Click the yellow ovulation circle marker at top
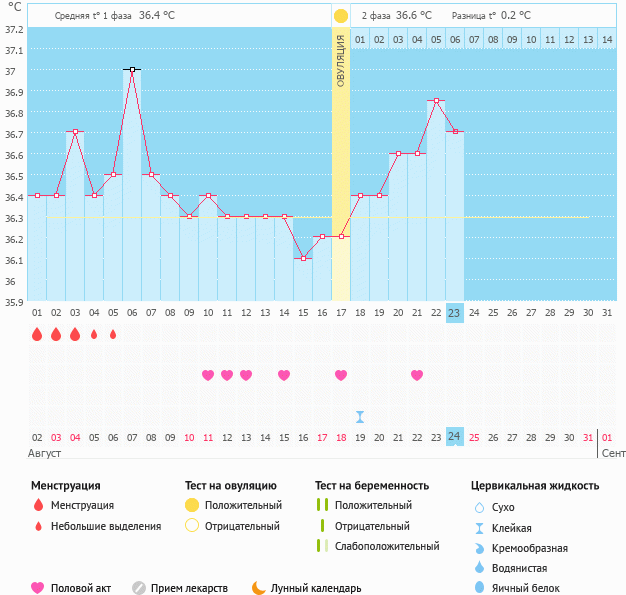This screenshot has width=626, height=595. click(x=341, y=16)
